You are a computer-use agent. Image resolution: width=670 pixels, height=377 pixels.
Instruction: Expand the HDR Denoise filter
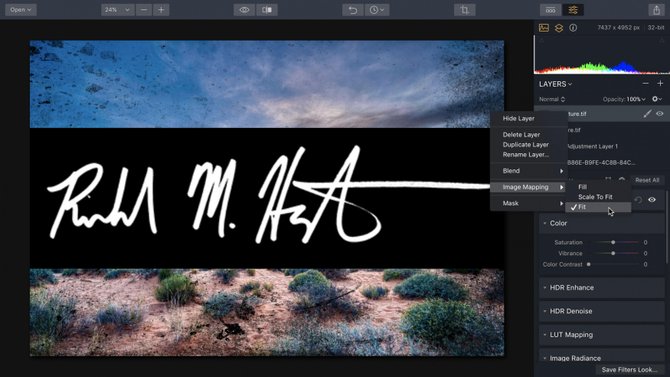602,311
